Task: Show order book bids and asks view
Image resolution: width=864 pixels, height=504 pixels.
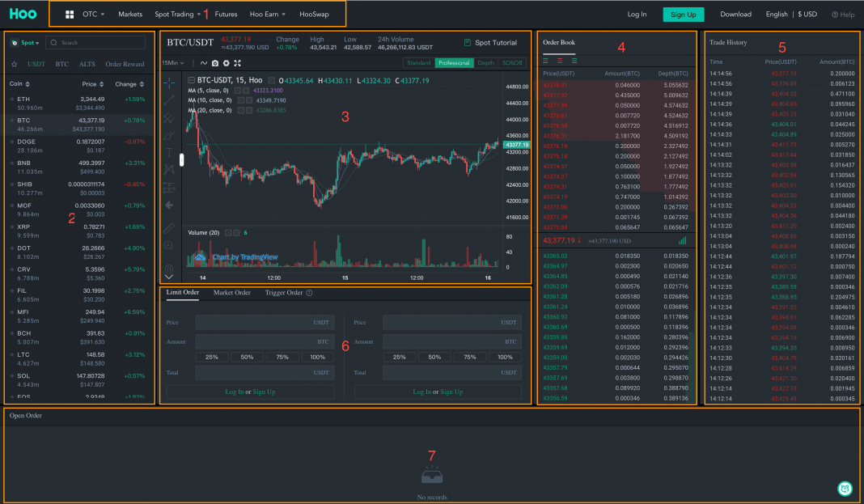Action: click(x=545, y=61)
